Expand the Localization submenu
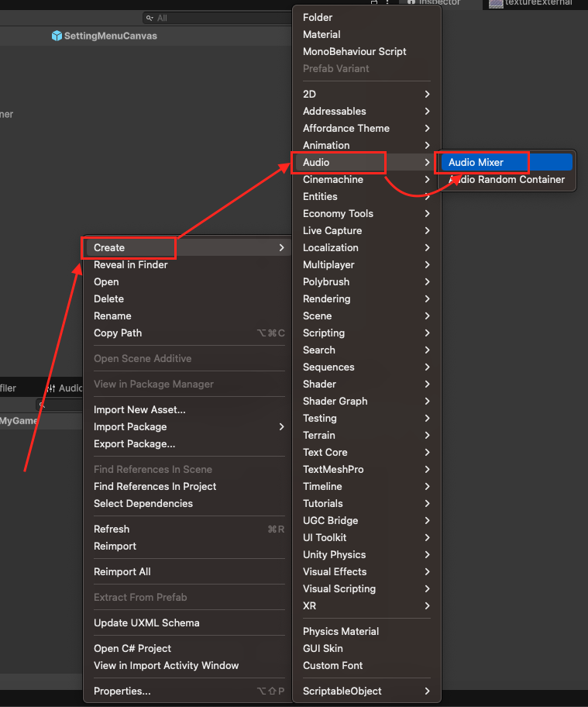Viewport: 588px width, 707px height. tap(366, 248)
